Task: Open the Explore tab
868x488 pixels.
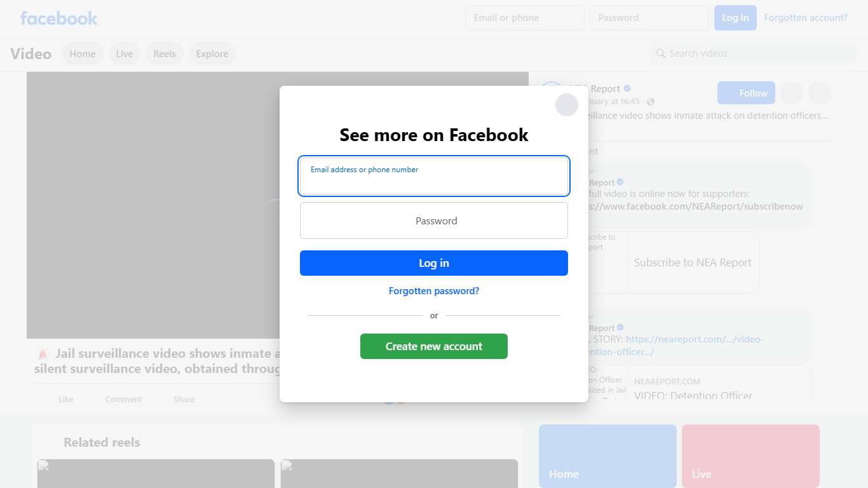Action: tap(212, 54)
